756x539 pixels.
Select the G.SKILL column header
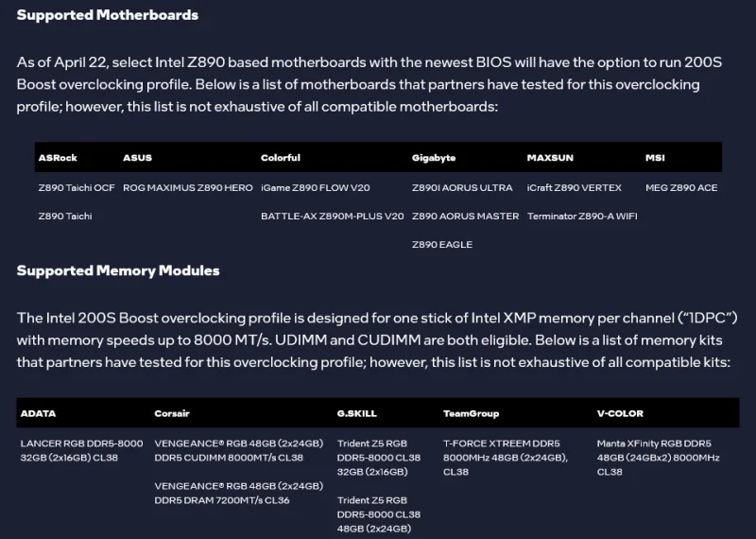click(x=357, y=413)
